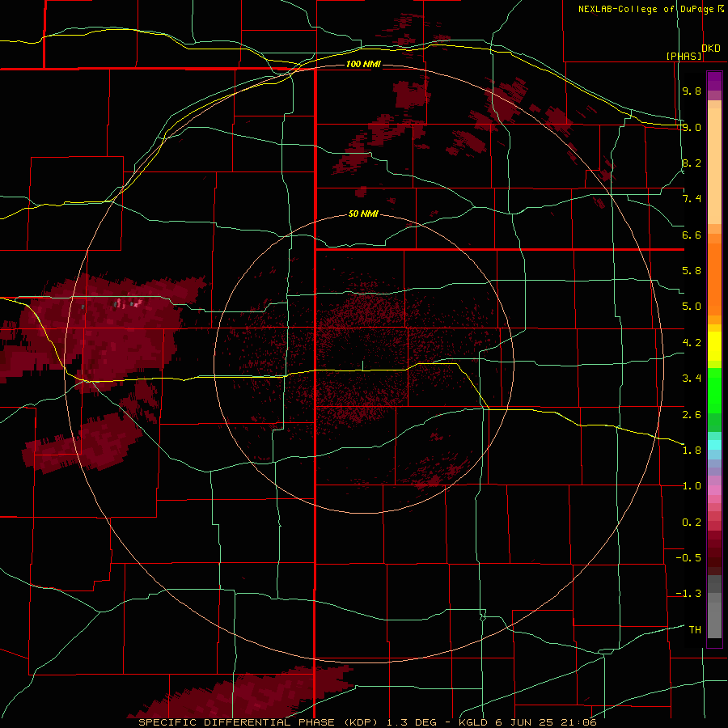728x728 pixels.
Task: Pick the cyan color scale band
Action: tap(714, 445)
